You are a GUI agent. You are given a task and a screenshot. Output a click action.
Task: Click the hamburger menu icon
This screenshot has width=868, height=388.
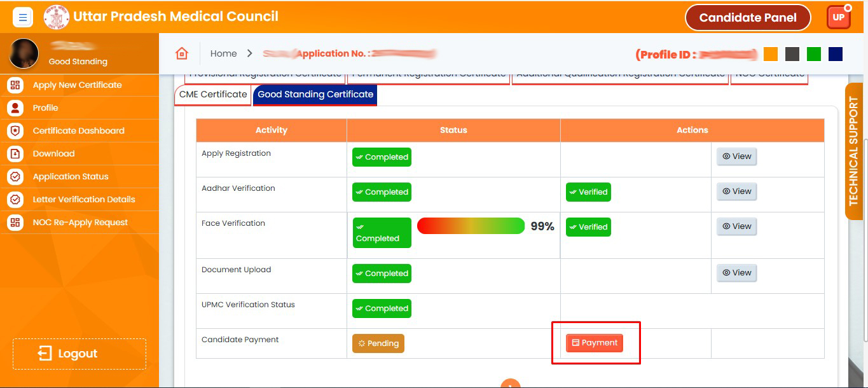click(22, 17)
